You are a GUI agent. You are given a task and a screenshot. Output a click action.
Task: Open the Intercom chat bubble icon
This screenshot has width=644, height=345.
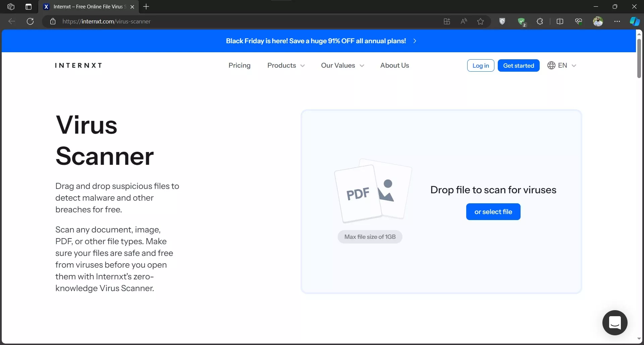pos(614,323)
